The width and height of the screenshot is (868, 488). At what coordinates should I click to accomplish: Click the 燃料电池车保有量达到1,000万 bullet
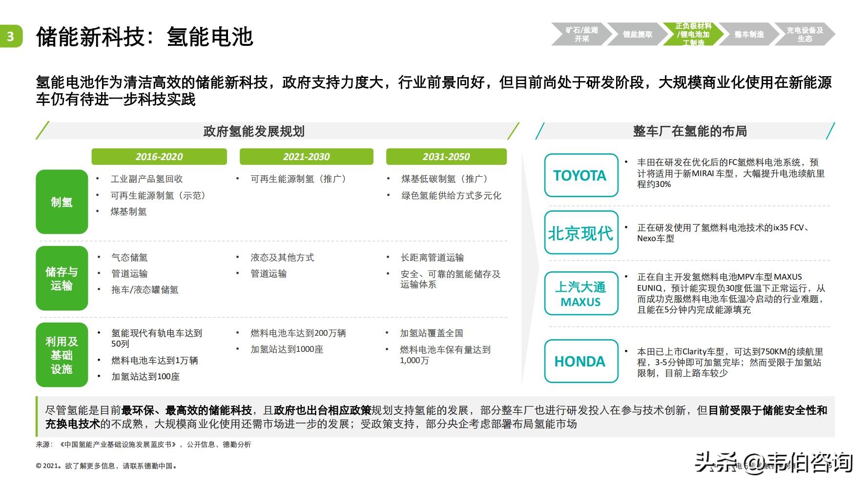[x=445, y=355]
